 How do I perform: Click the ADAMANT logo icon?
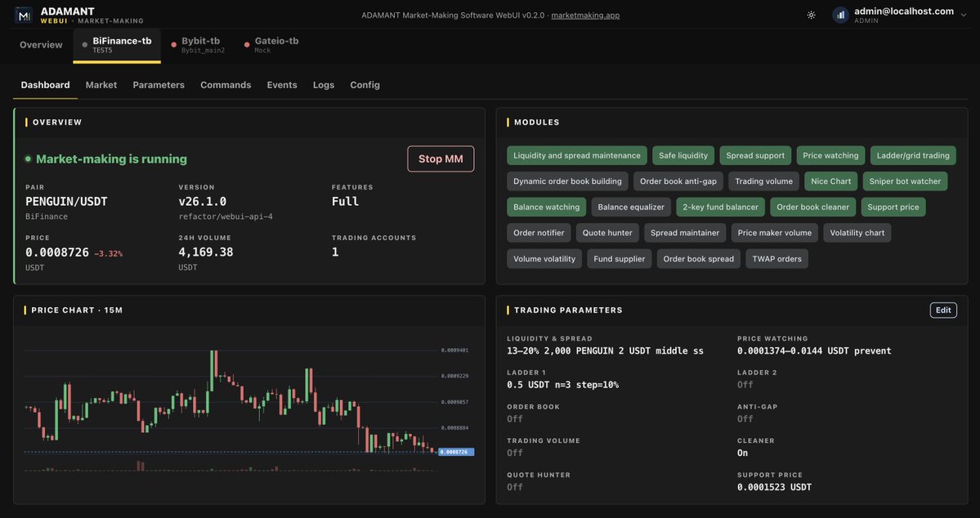[x=24, y=15]
